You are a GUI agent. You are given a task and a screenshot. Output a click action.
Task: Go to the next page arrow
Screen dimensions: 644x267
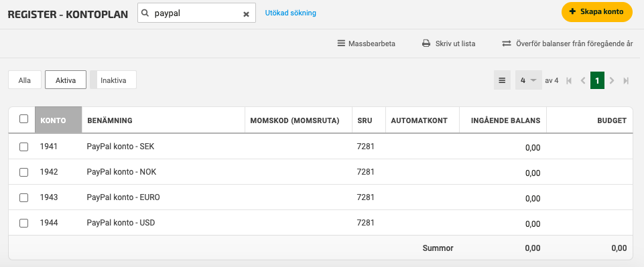(612, 81)
